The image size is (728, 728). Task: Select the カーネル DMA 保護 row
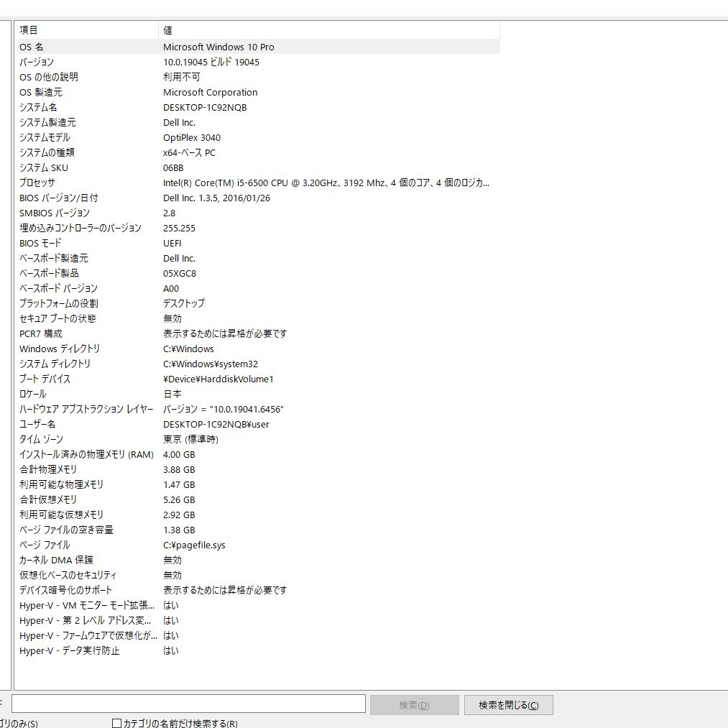(x=86, y=560)
